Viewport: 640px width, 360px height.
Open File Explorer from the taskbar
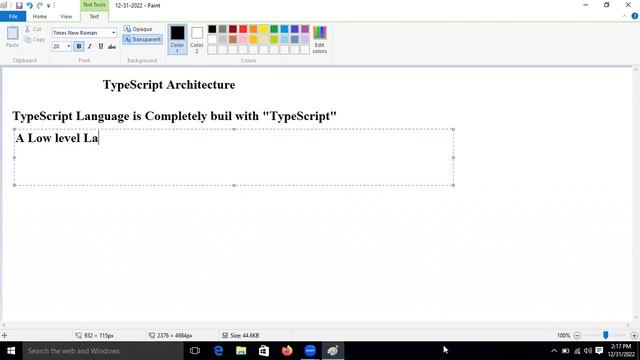point(241,351)
